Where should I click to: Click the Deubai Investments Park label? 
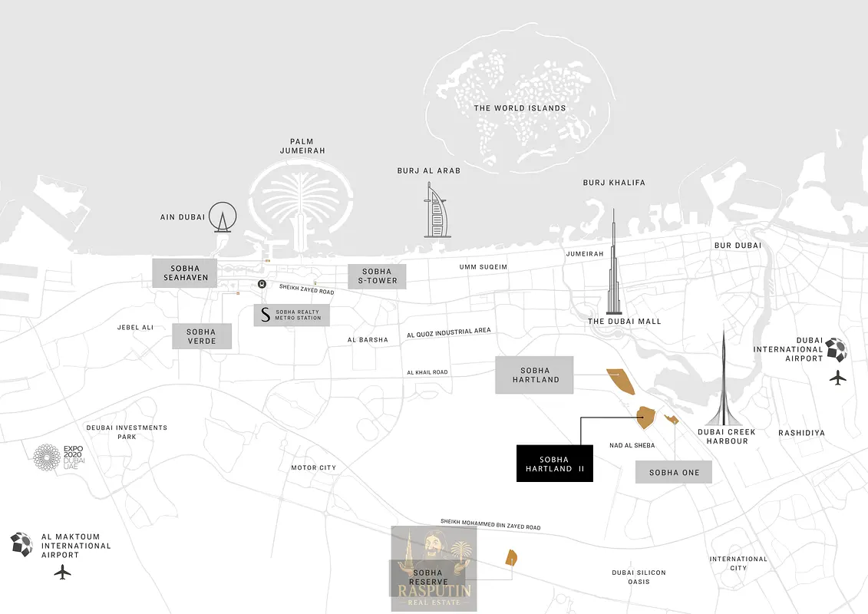(127, 432)
